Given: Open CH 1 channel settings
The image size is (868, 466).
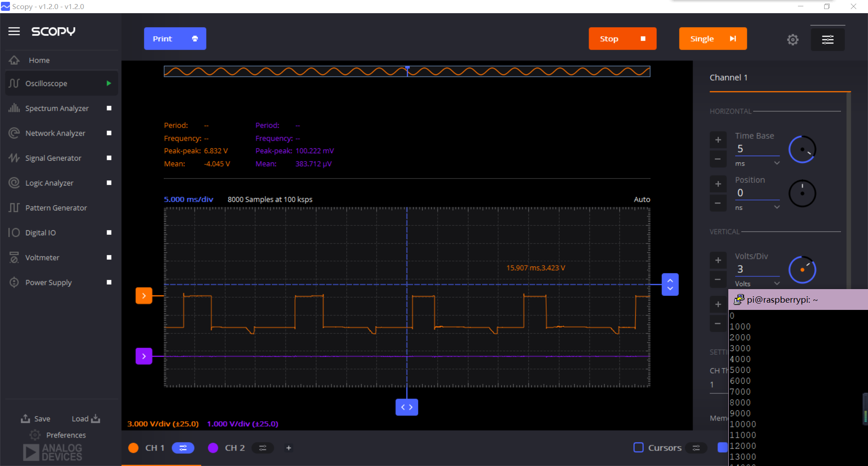Looking at the screenshot, I should point(183,448).
